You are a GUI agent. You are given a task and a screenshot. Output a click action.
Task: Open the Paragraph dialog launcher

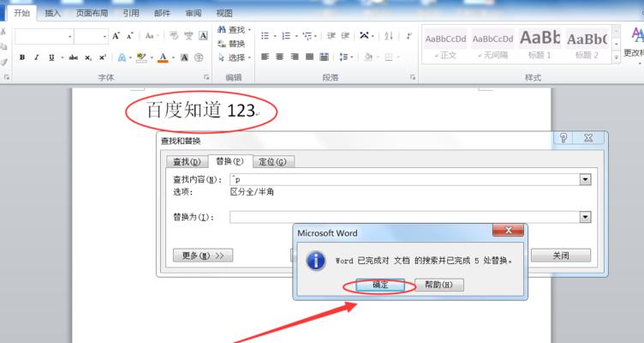coord(413,77)
